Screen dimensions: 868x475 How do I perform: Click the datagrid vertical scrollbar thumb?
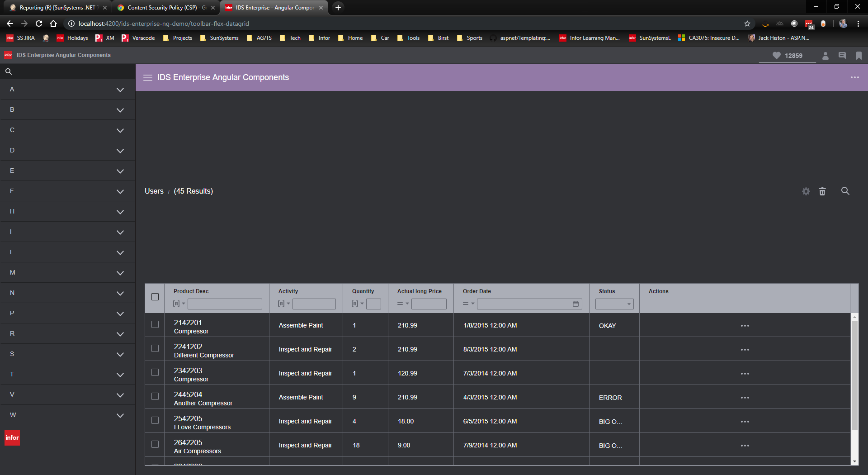click(x=854, y=375)
